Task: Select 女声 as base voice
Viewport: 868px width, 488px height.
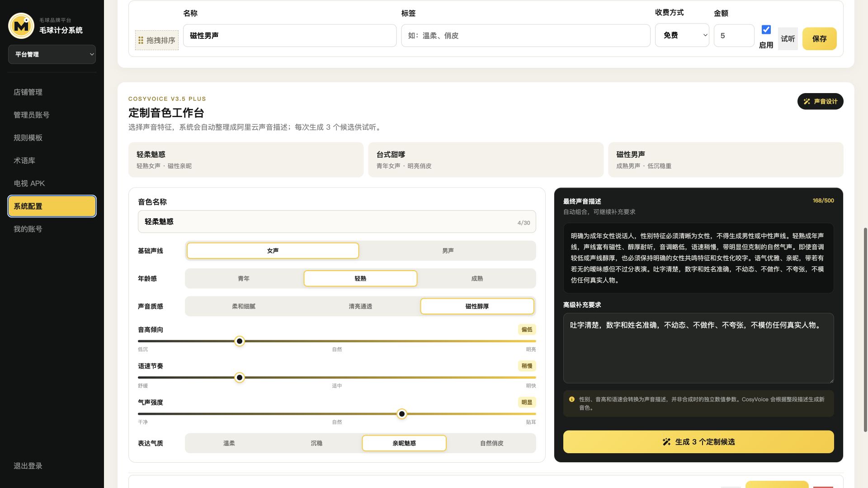Action: 273,251
